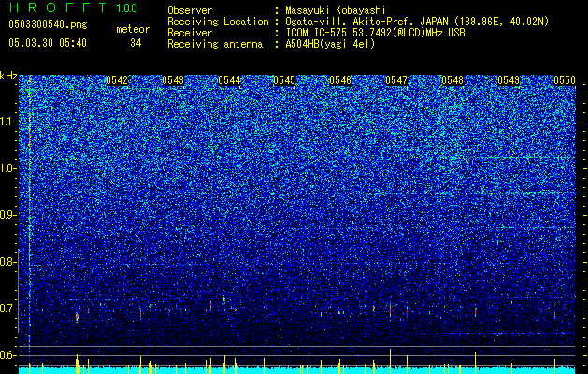Select the filename 0503300540.png
This screenshot has width=588, height=374.
(x=48, y=24)
